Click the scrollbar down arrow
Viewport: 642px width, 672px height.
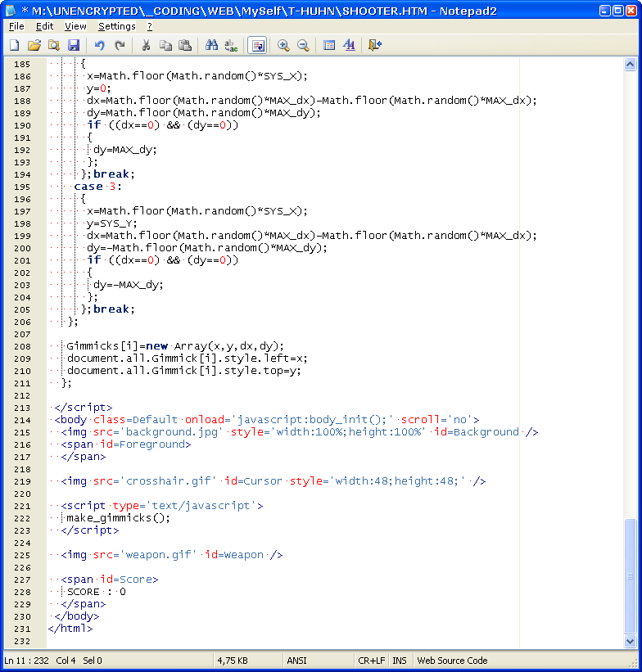point(630,641)
